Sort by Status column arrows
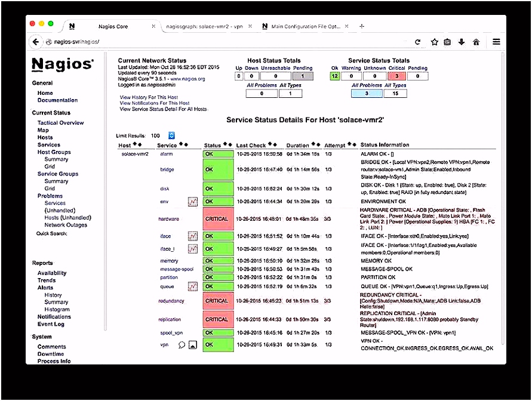 tap(227, 144)
